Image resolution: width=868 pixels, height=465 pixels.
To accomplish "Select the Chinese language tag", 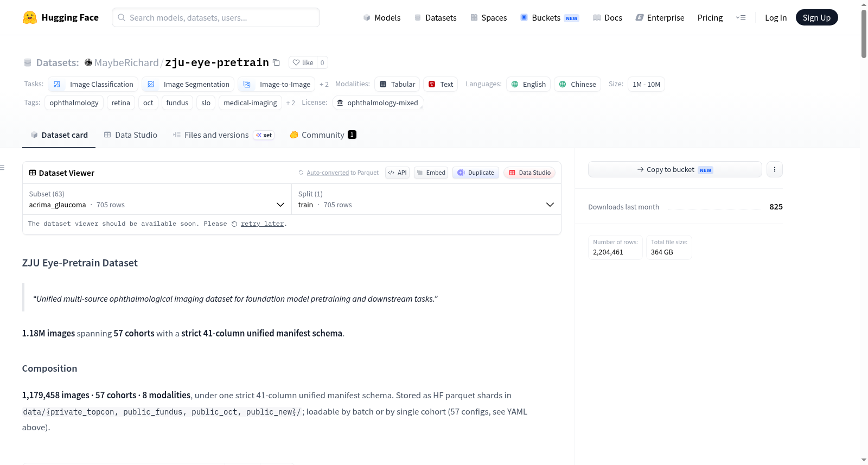I will pyautogui.click(x=577, y=84).
